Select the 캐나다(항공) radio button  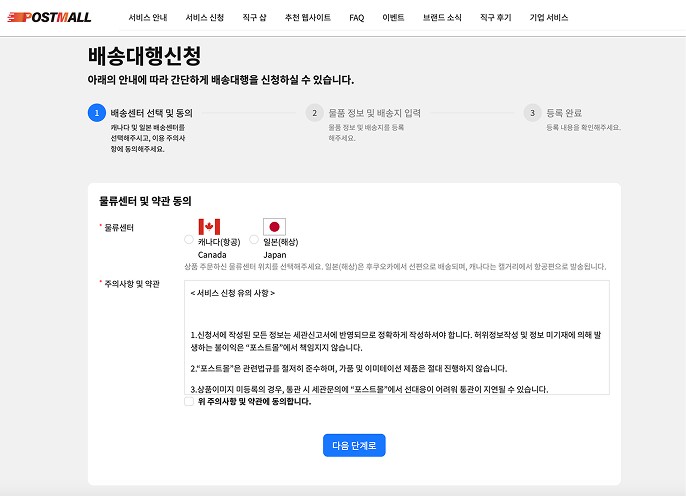189,240
